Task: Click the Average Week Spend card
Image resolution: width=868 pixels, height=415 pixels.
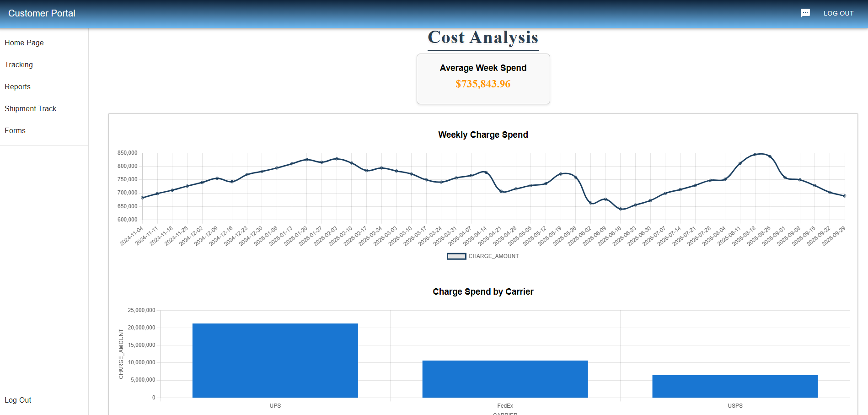Action: pyautogui.click(x=483, y=79)
